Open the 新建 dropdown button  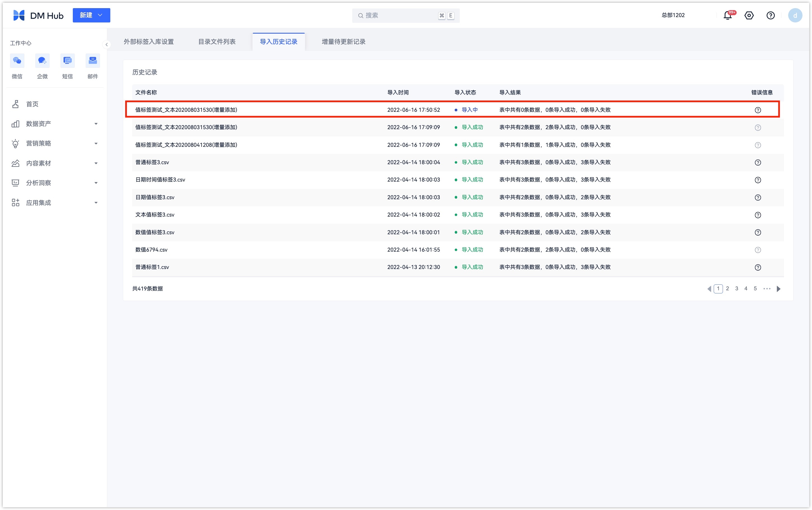click(91, 15)
